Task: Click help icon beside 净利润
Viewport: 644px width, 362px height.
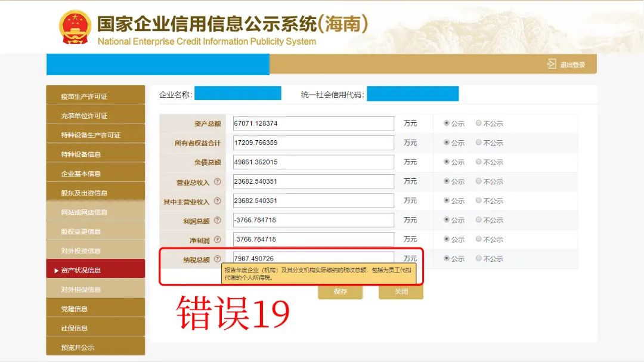Action: pos(217,240)
